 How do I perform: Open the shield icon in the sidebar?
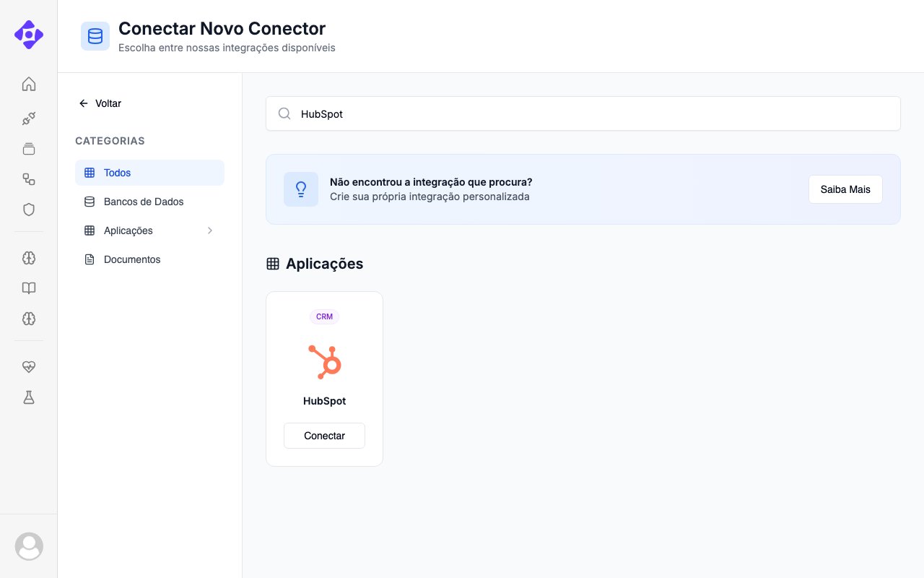[29, 210]
